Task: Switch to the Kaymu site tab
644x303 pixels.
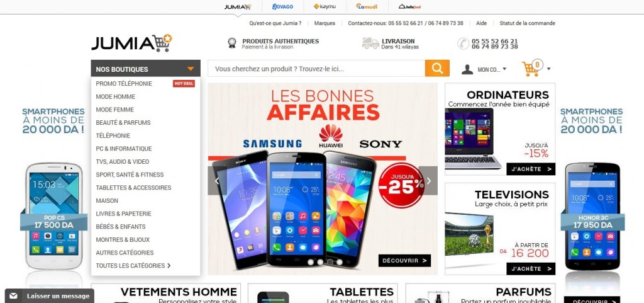Action: click(325, 6)
